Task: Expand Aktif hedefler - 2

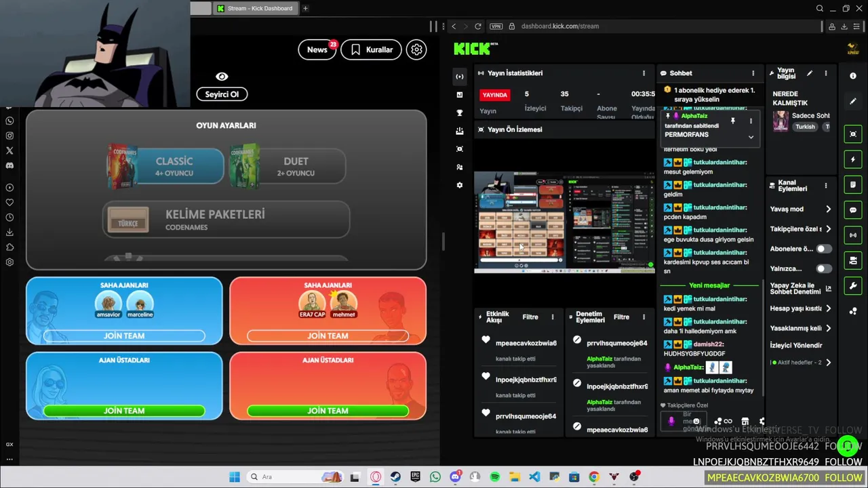Action: [x=828, y=363]
